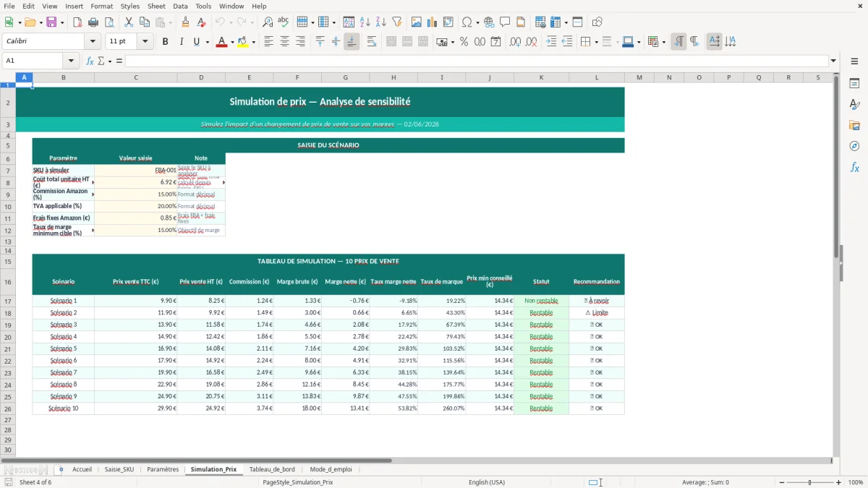This screenshot has height=488, width=868.
Task: Click Increase Indent icon
Action: [551, 42]
